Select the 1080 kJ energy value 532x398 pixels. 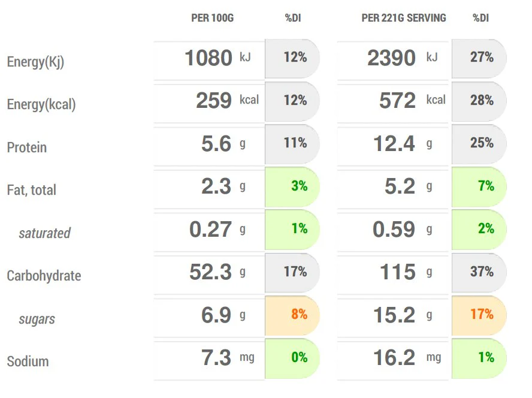click(x=208, y=58)
